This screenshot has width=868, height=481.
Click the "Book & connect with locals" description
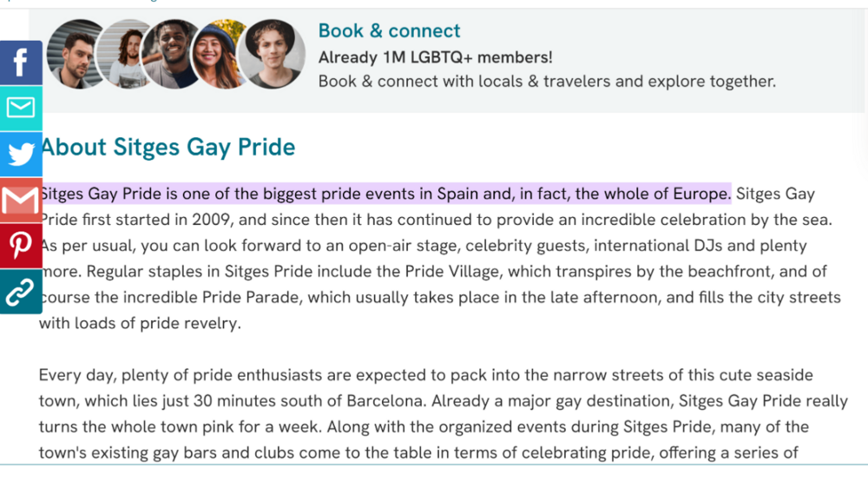[547, 82]
